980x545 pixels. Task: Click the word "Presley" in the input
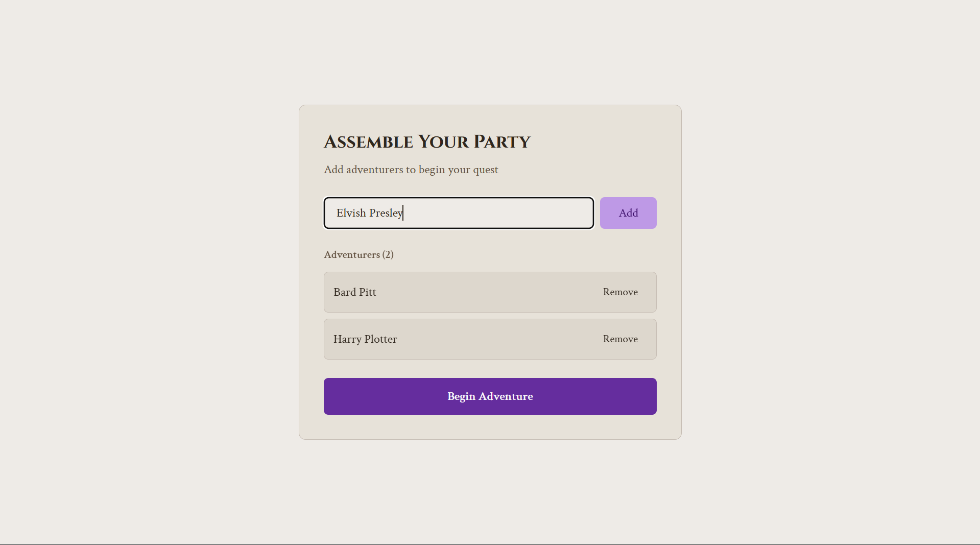pos(386,213)
